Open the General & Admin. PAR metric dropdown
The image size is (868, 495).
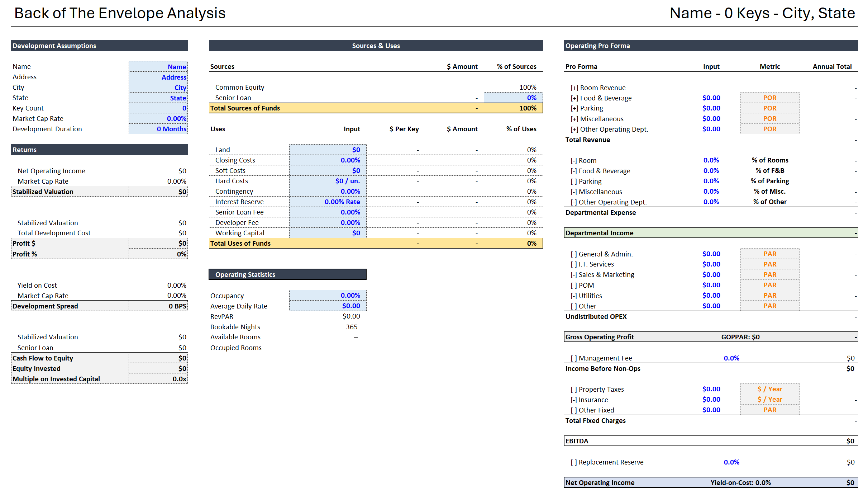point(770,254)
